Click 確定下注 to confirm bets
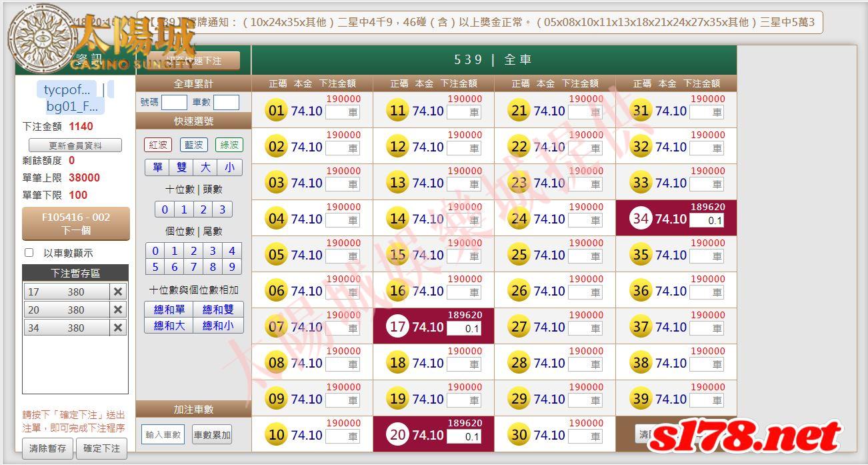This screenshot has width=868, height=465. (101, 448)
